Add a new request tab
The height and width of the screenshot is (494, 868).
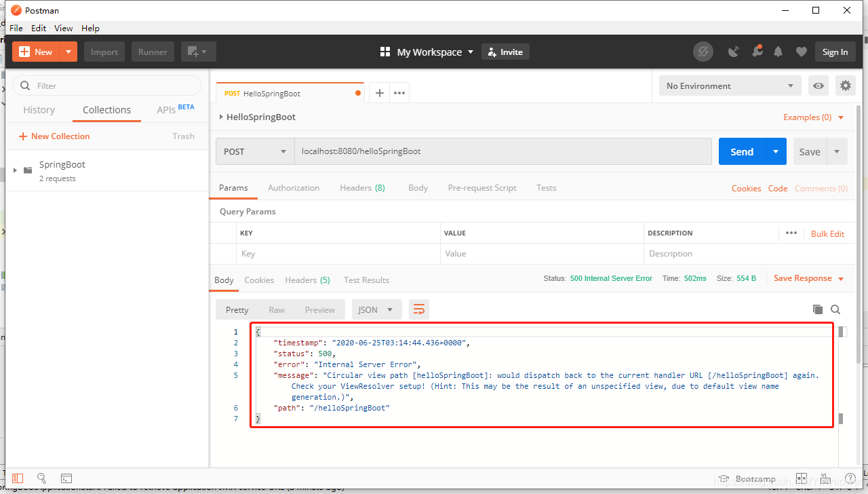pos(380,93)
